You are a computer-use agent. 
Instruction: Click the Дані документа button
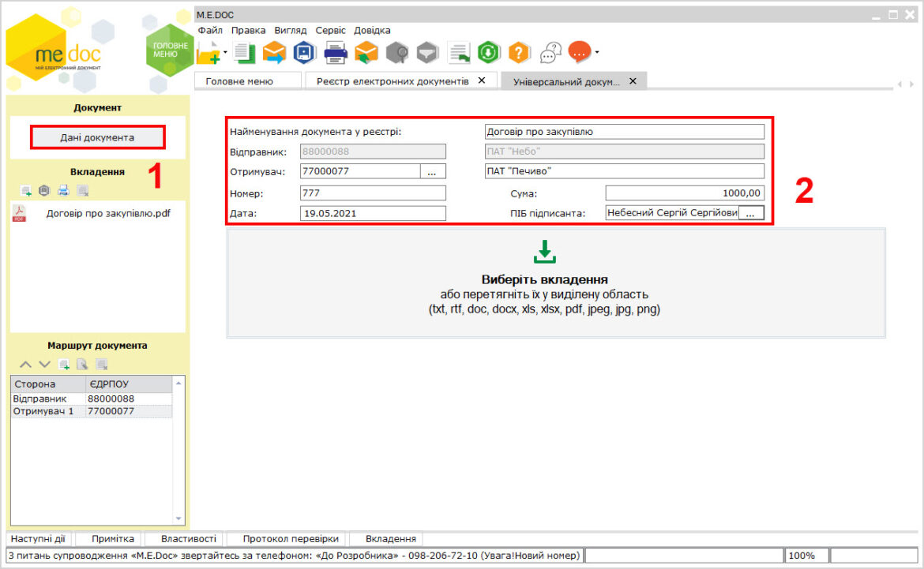pyautogui.click(x=97, y=137)
